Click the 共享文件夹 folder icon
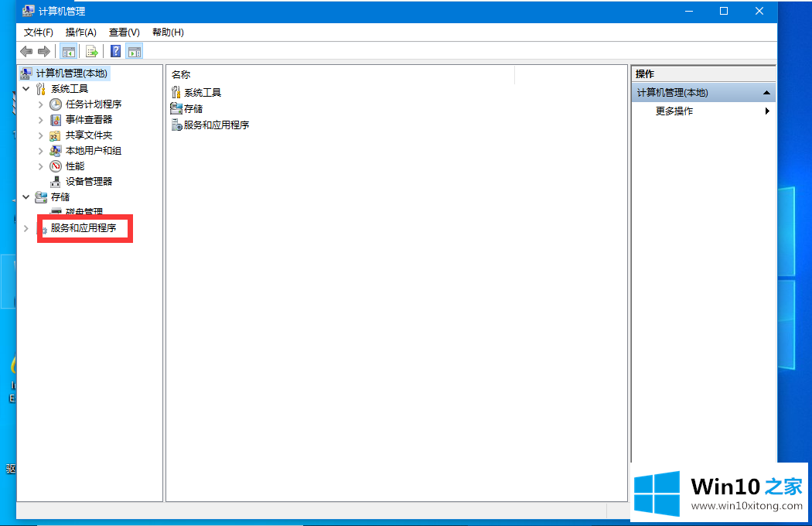Viewport: 812px width, 526px height. click(55, 136)
